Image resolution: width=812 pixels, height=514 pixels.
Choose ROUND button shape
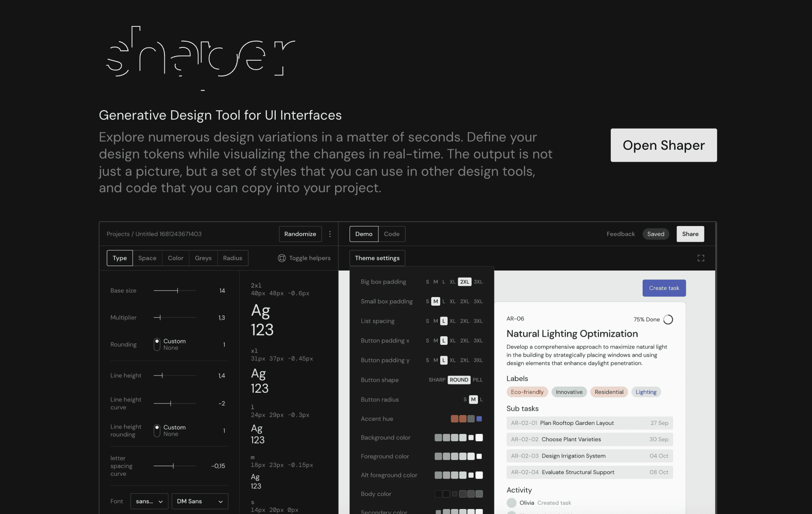(459, 380)
